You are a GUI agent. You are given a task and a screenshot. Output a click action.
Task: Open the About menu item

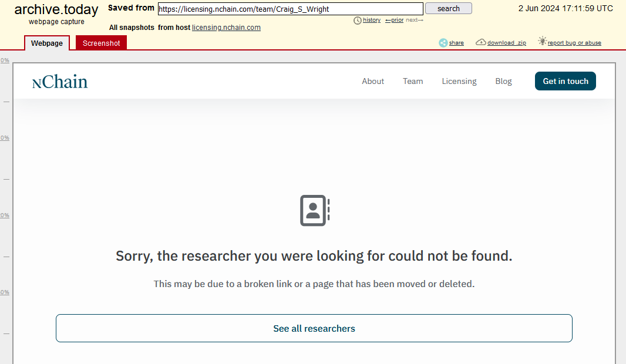tap(373, 81)
